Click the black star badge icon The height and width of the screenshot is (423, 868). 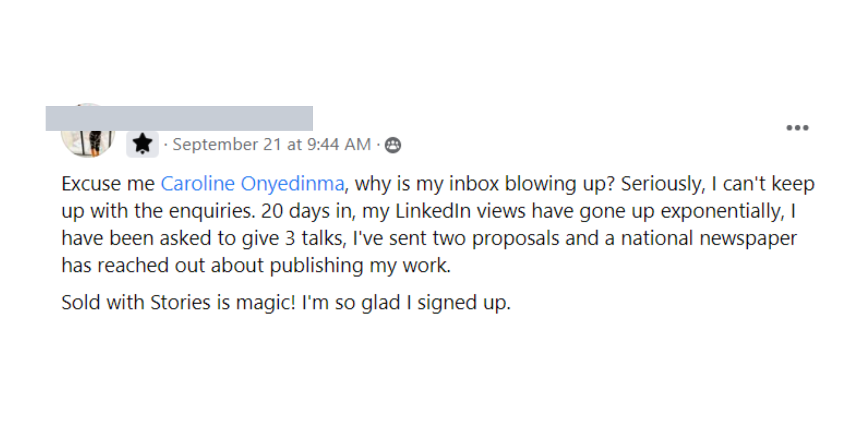[x=142, y=144]
